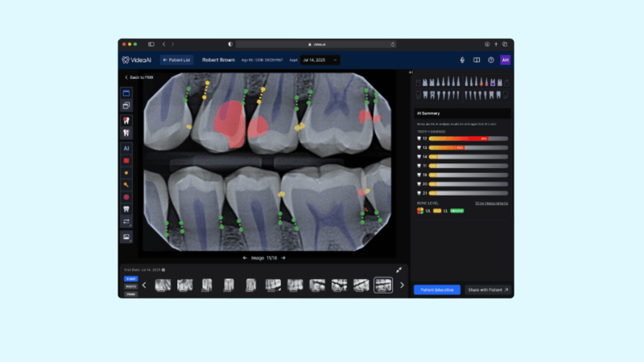Select the orange pin marker tool
The height and width of the screenshot is (362, 644).
126,185
